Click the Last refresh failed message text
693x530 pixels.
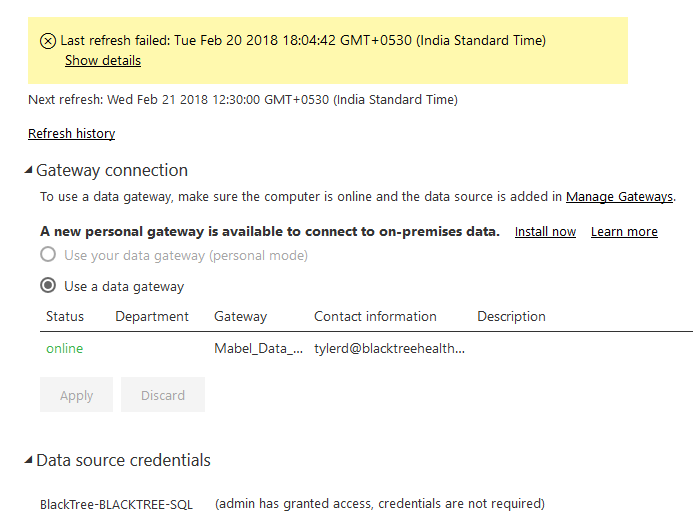[x=303, y=41]
